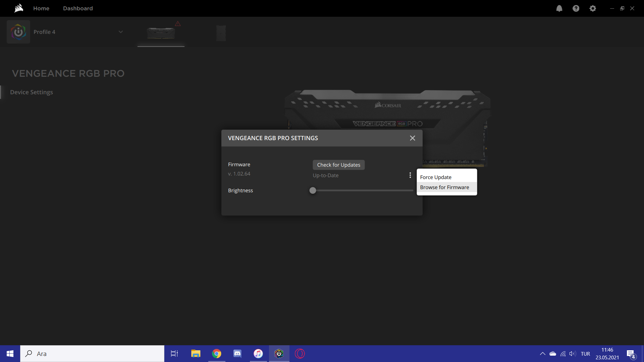Click the Corsair sail logo

[19, 8]
